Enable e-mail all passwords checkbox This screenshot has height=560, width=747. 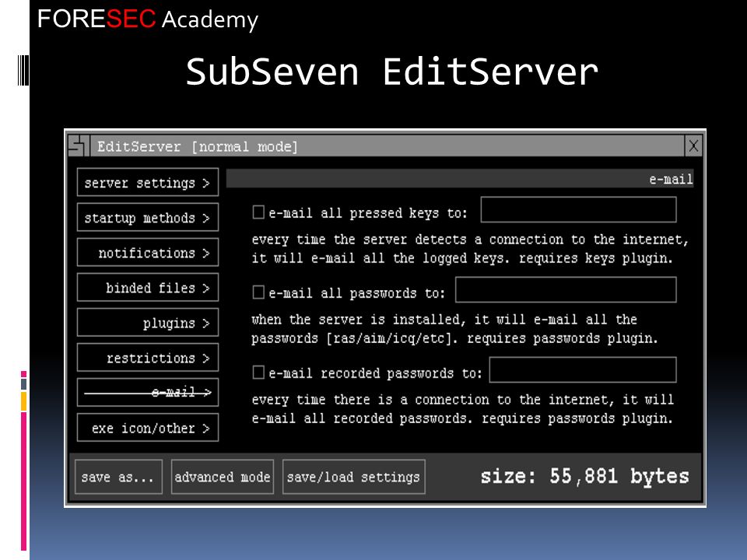point(258,292)
